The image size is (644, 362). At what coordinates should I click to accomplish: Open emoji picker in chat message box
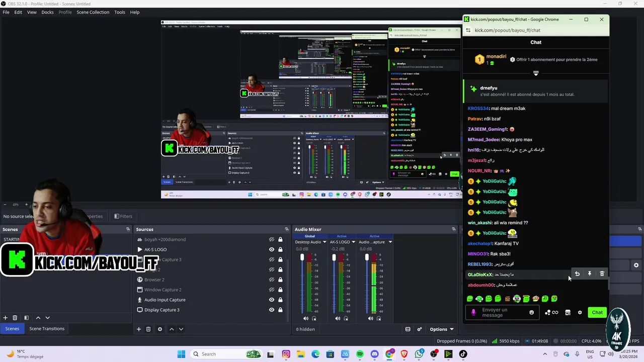click(531, 312)
